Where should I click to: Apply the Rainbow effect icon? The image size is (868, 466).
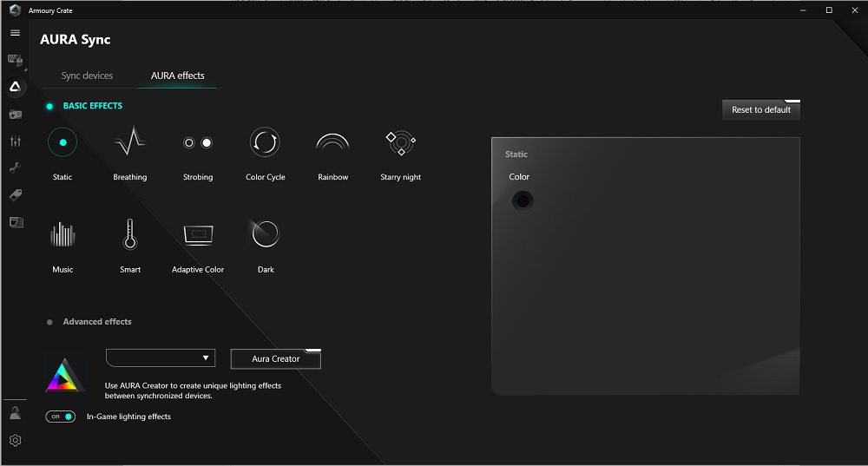tap(332, 142)
